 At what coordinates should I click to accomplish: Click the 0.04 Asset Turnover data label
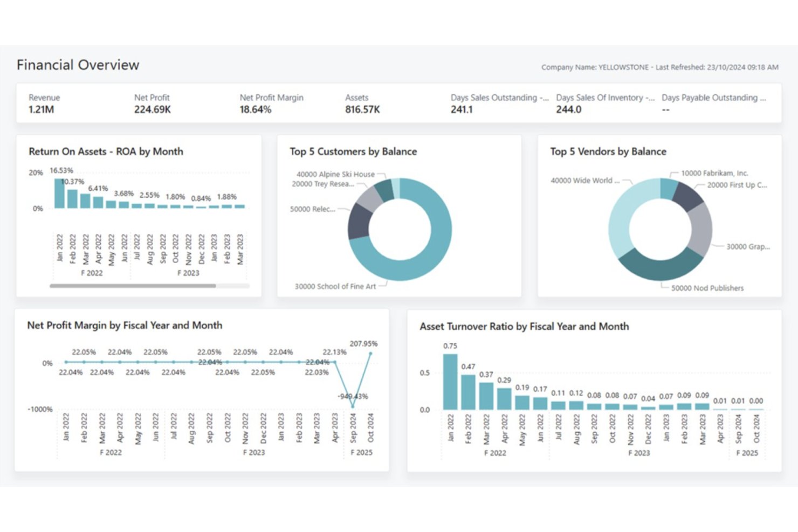coord(648,399)
